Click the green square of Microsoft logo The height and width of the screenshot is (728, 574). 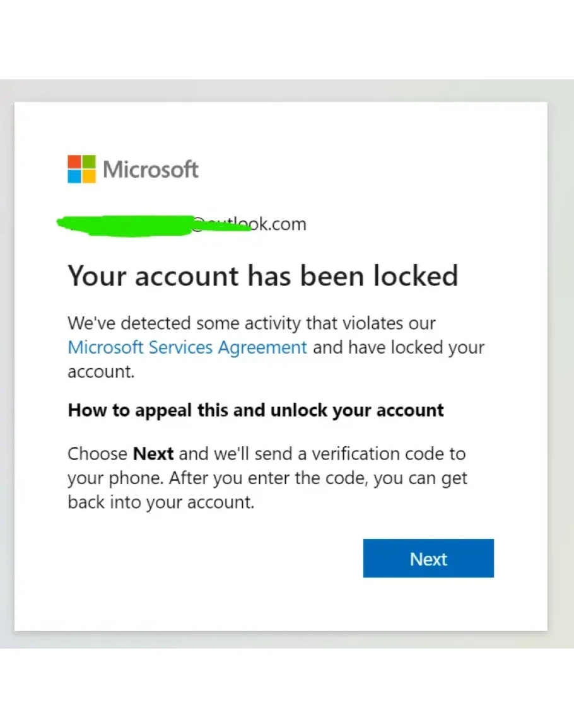pyautogui.click(x=89, y=162)
